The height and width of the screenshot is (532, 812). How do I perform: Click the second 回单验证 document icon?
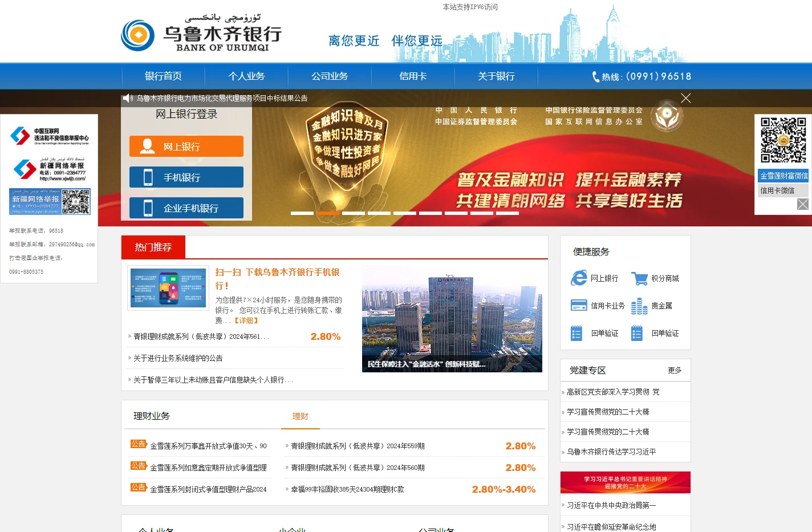click(637, 333)
